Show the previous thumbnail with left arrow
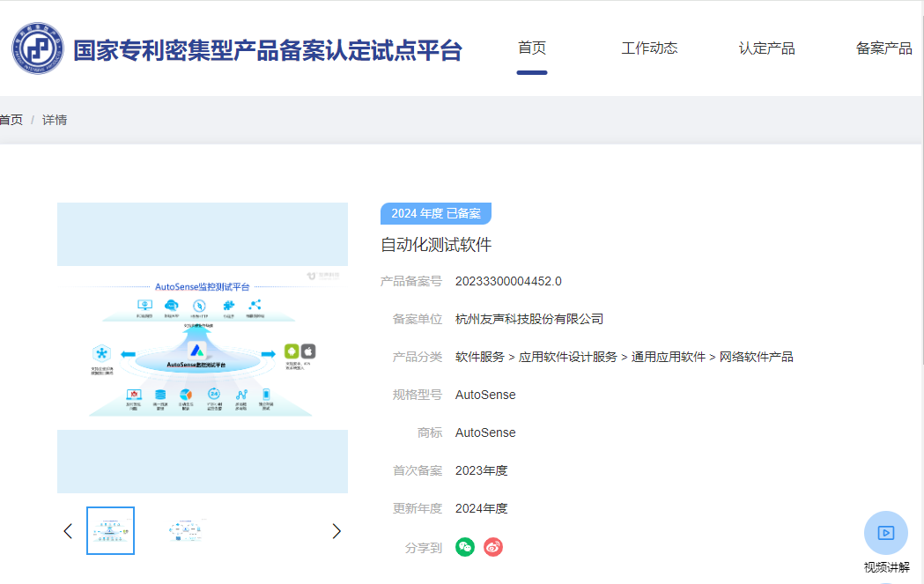This screenshot has height=584, width=924. (68, 531)
